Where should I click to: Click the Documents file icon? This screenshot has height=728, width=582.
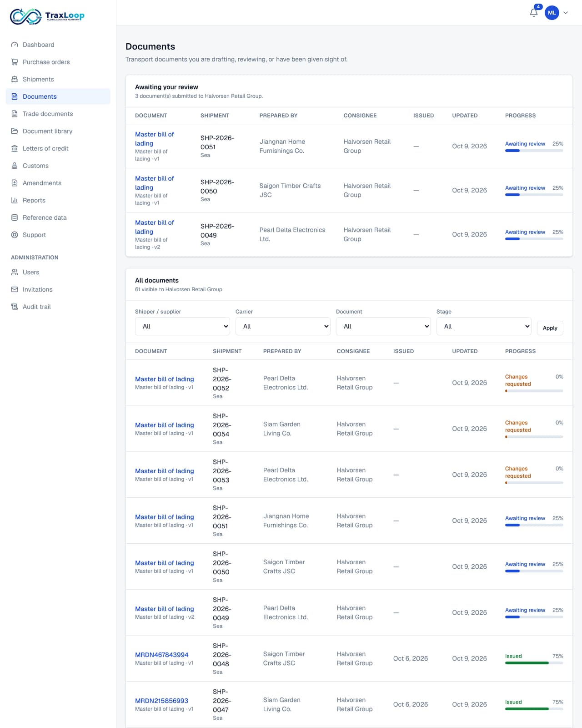(15, 96)
